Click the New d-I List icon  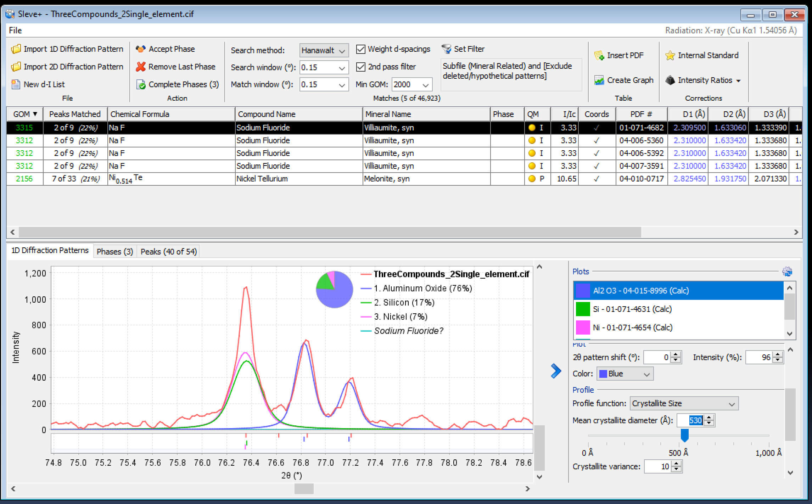click(16, 84)
